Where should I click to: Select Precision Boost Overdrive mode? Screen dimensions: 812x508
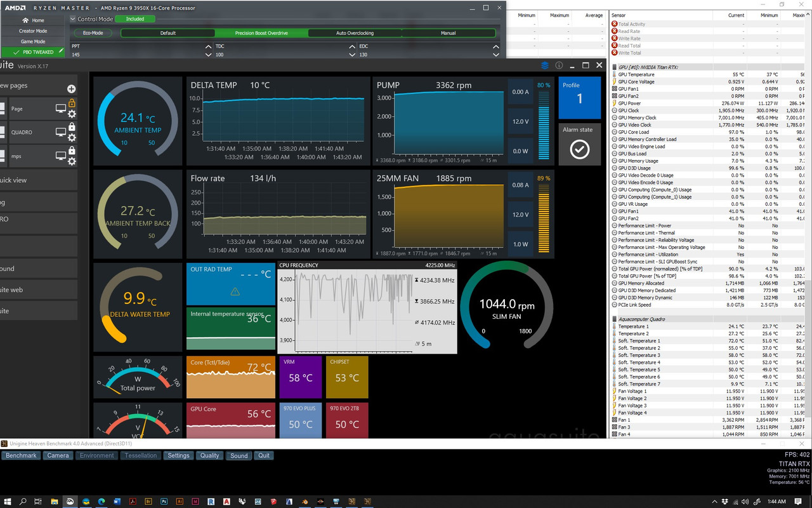(261, 32)
